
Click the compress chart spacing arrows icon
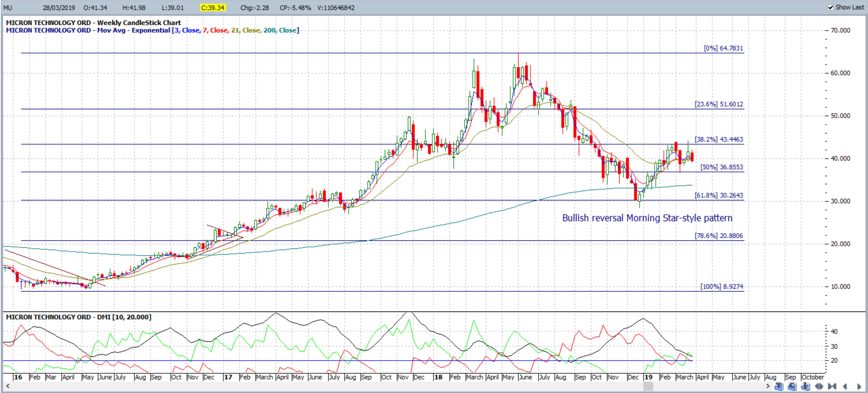(x=832, y=386)
